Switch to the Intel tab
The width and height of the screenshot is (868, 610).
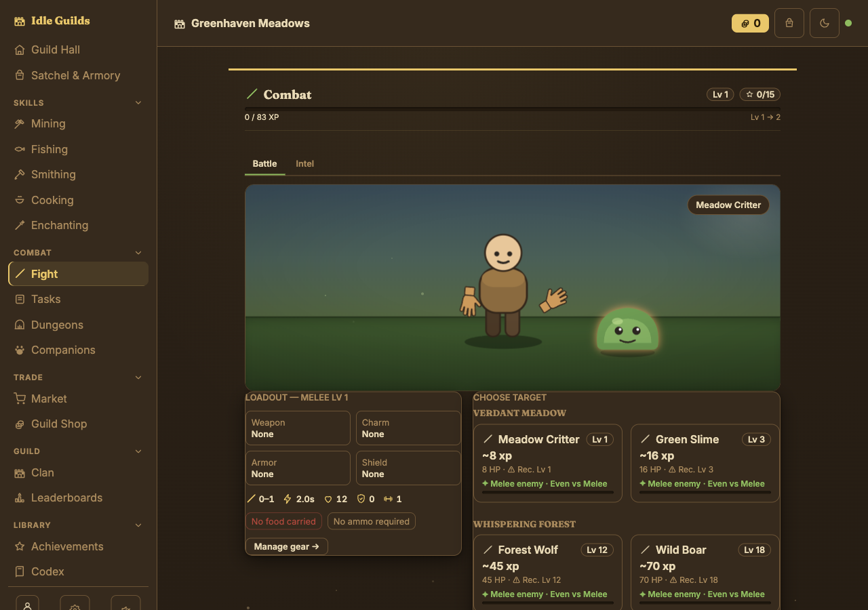pos(304,164)
